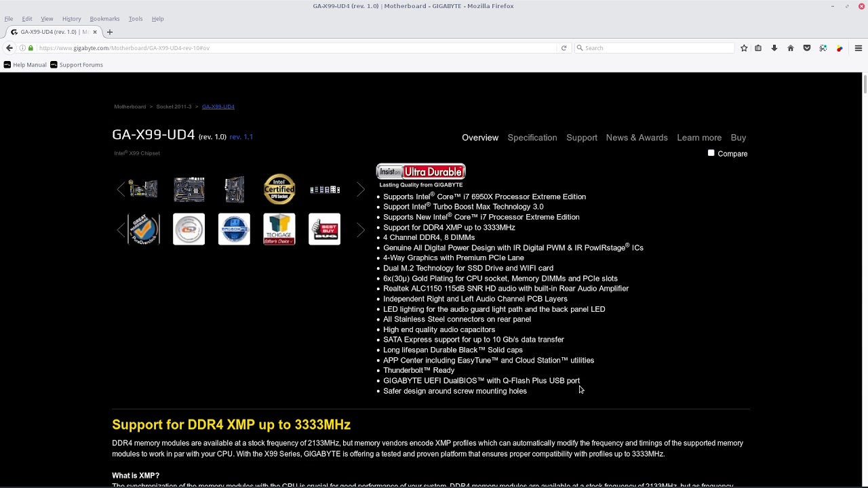Viewport: 868px width, 488px height.
Task: Open the PureOverclock Great Hardware award
Action: 144,229
